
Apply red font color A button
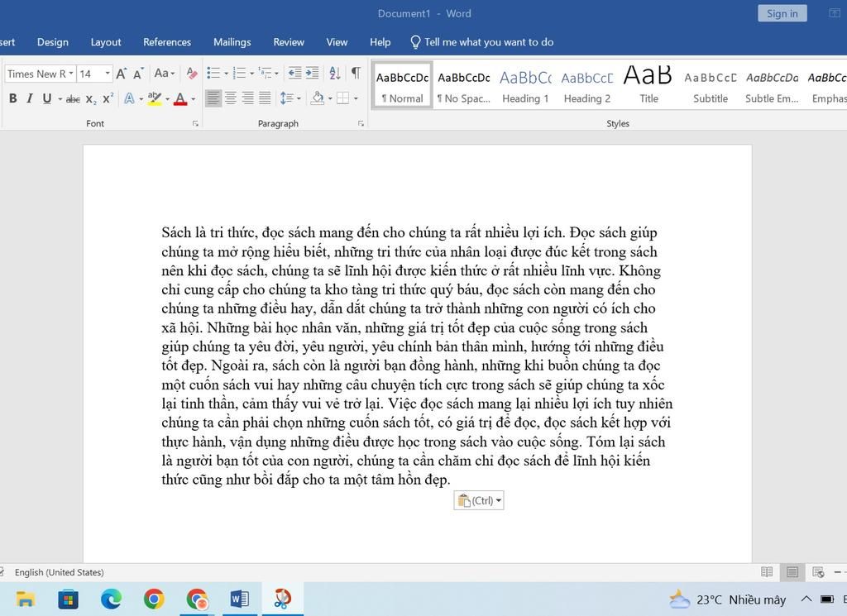(x=180, y=98)
